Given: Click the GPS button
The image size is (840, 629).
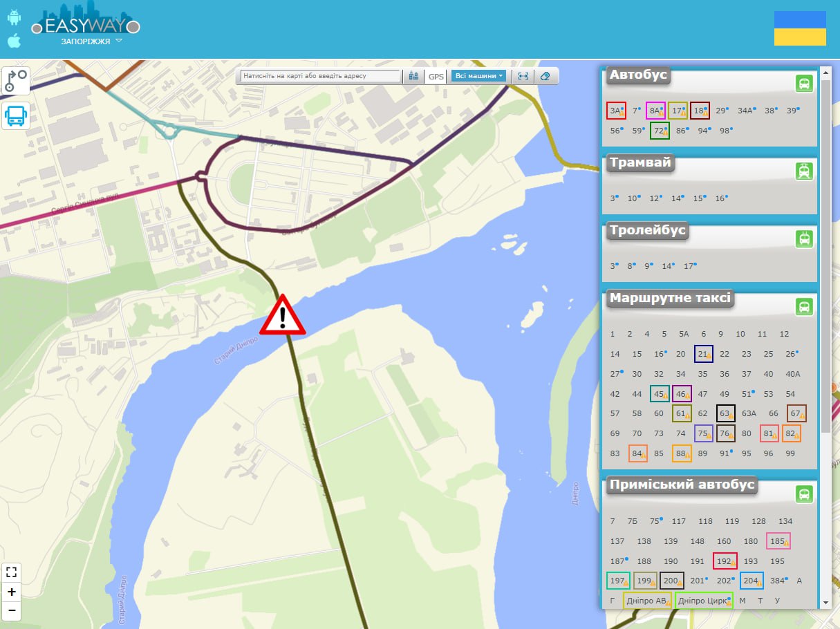Looking at the screenshot, I should pyautogui.click(x=436, y=77).
